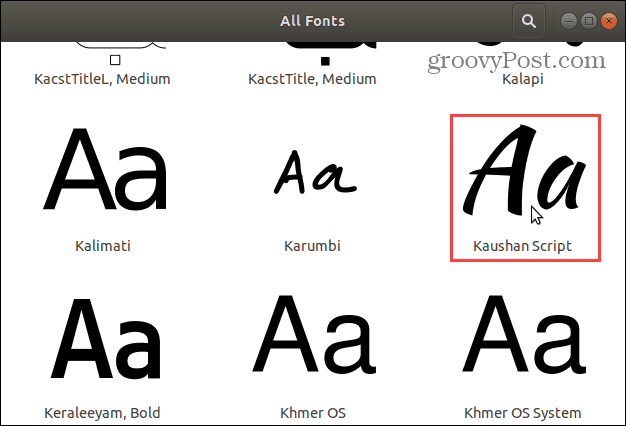Click the KacstTitleL, Medium font label
626x426 pixels.
(102, 79)
